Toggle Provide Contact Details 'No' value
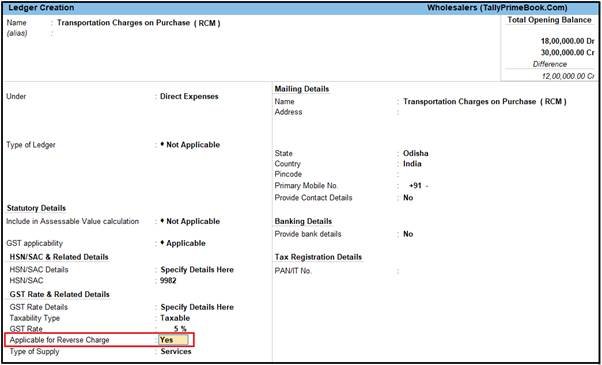Viewport: 602px width, 365px height. coord(408,198)
